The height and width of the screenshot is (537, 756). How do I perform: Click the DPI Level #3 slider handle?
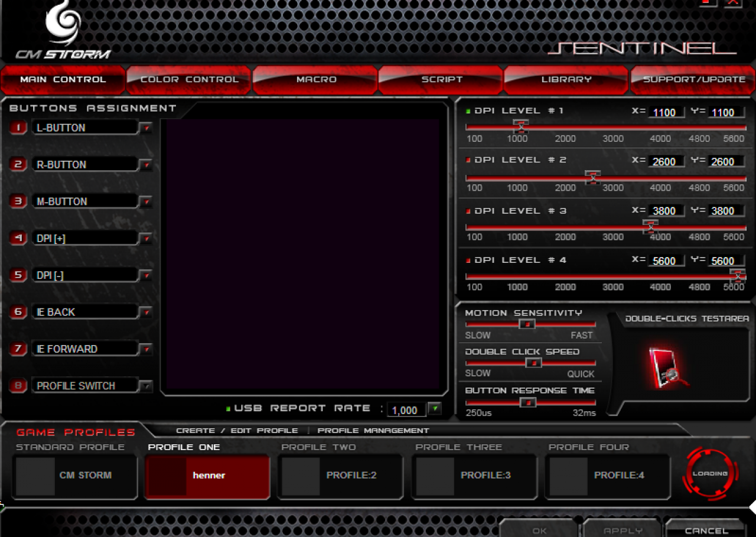coord(650,226)
